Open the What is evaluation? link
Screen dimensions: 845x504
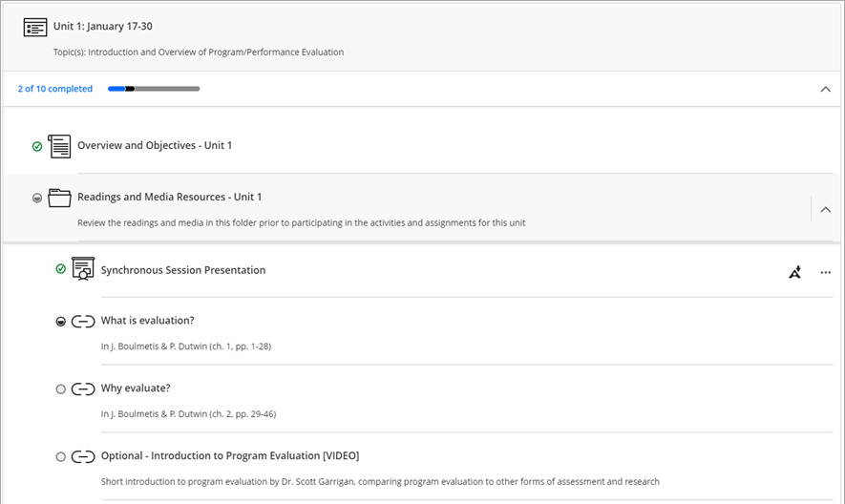[147, 321]
